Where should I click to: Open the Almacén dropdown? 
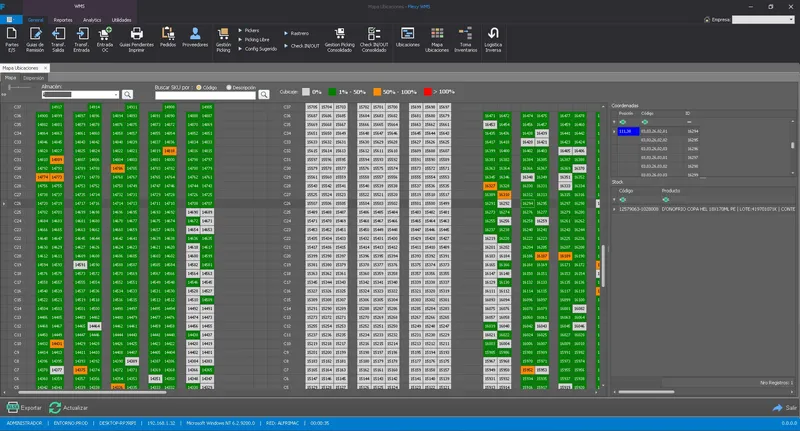pos(116,94)
